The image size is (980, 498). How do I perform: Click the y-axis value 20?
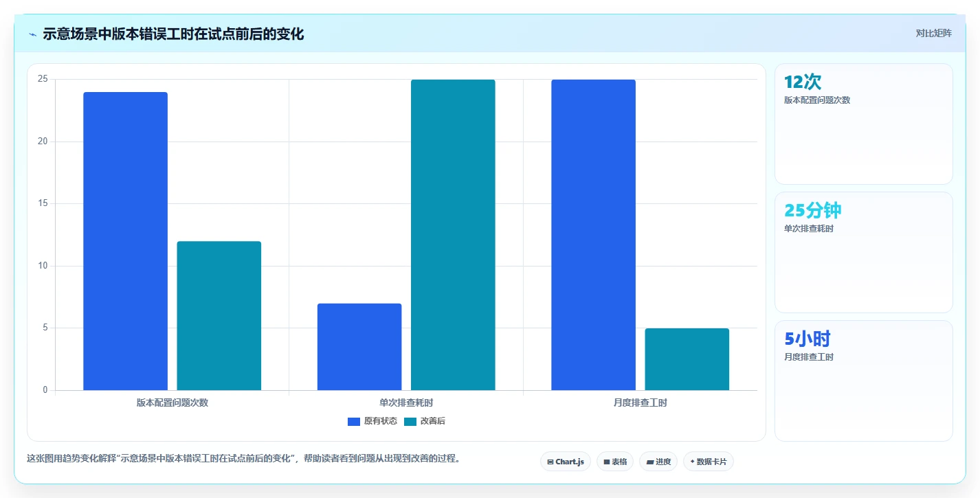pyautogui.click(x=43, y=142)
